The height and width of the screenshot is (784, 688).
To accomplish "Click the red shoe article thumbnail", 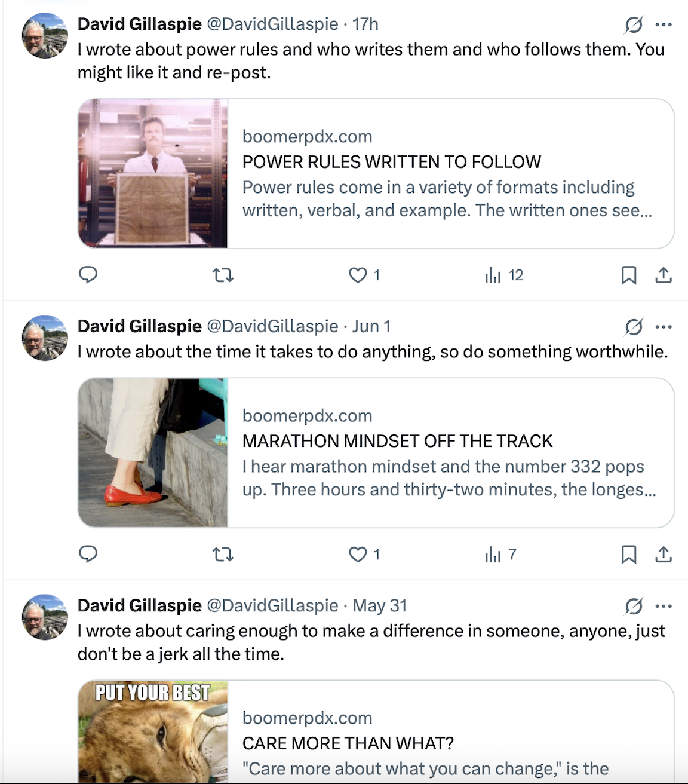I will click(153, 452).
